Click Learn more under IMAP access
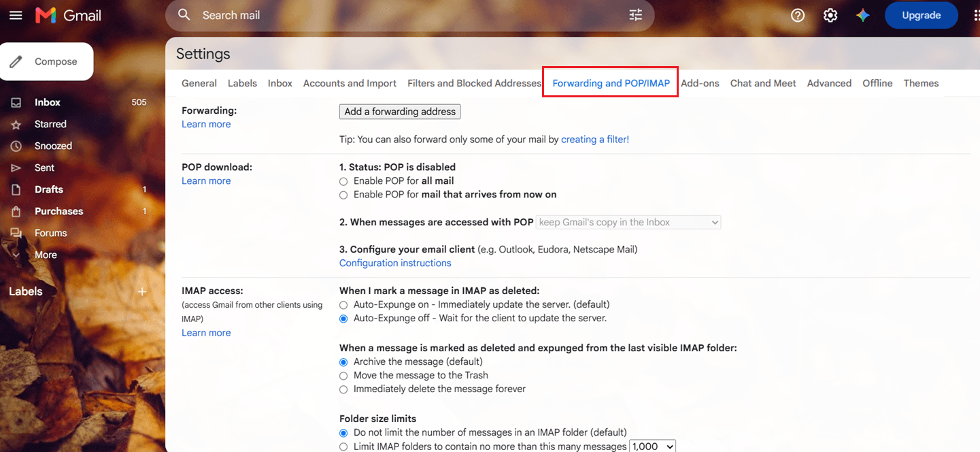The height and width of the screenshot is (452, 980). pyautogui.click(x=206, y=332)
